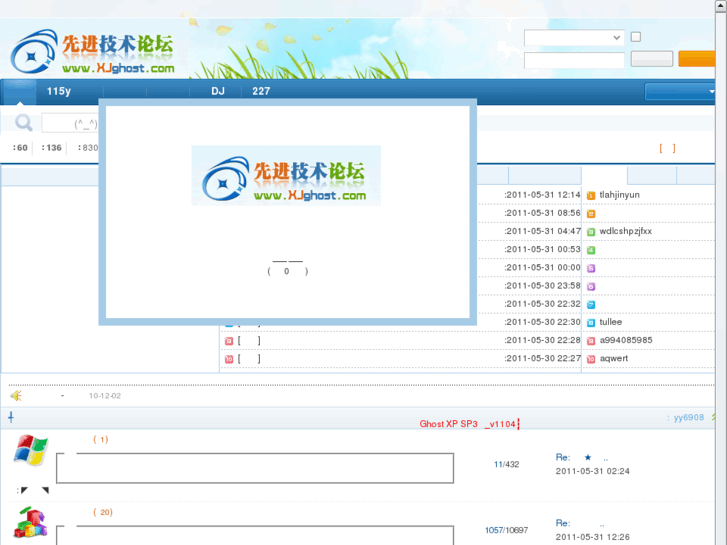The width and height of the screenshot is (727, 545).
Task: Click the '11/432' post count
Action: [x=506, y=464]
